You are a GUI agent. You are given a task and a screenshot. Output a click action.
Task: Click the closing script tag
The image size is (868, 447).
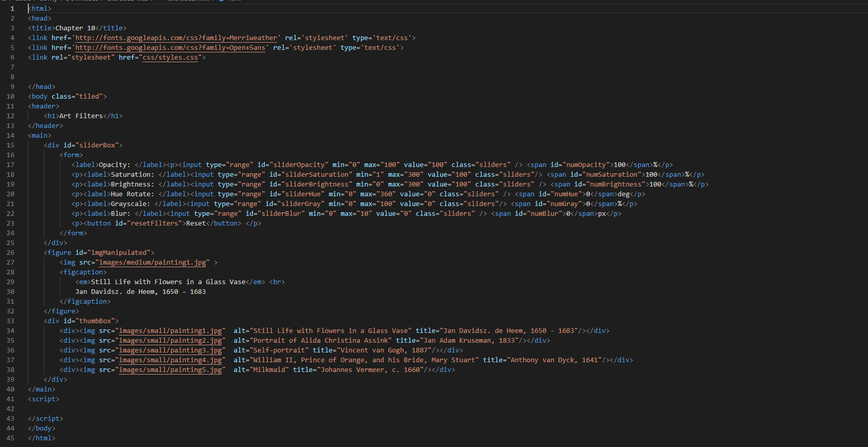46,419
